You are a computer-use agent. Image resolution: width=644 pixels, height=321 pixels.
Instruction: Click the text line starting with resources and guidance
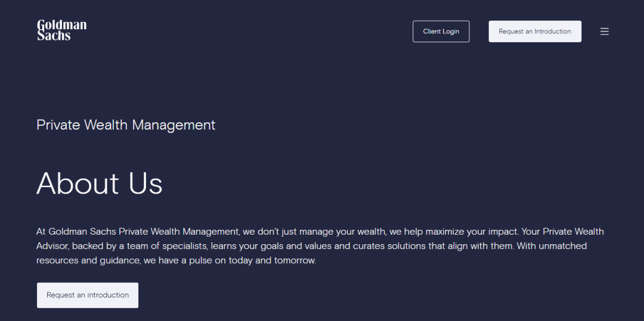tap(176, 260)
